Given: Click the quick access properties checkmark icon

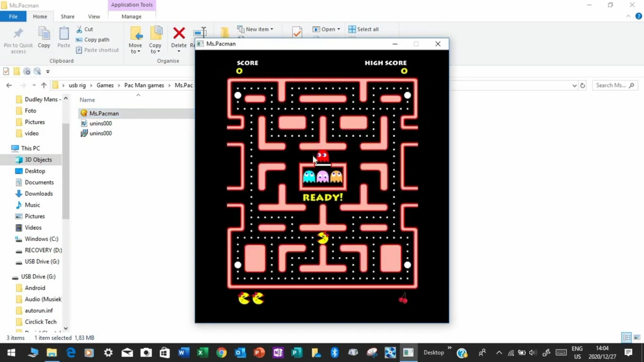Looking at the screenshot, I should (x=6, y=71).
